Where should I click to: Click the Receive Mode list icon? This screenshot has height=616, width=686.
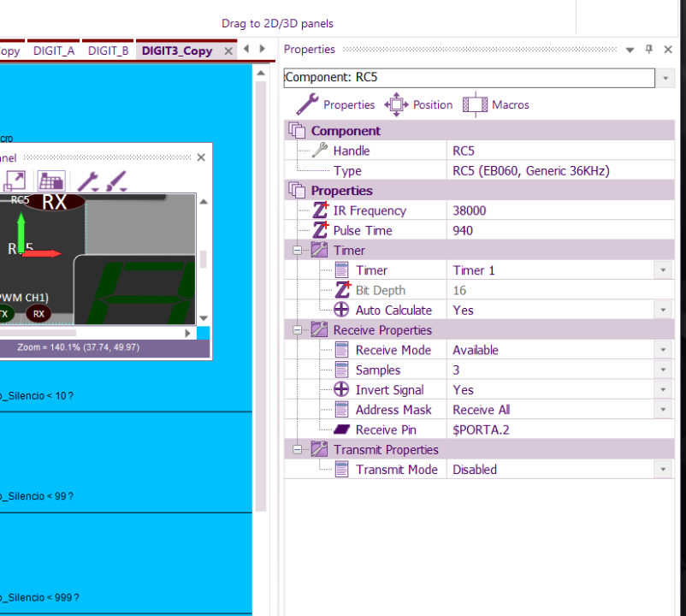tap(341, 350)
